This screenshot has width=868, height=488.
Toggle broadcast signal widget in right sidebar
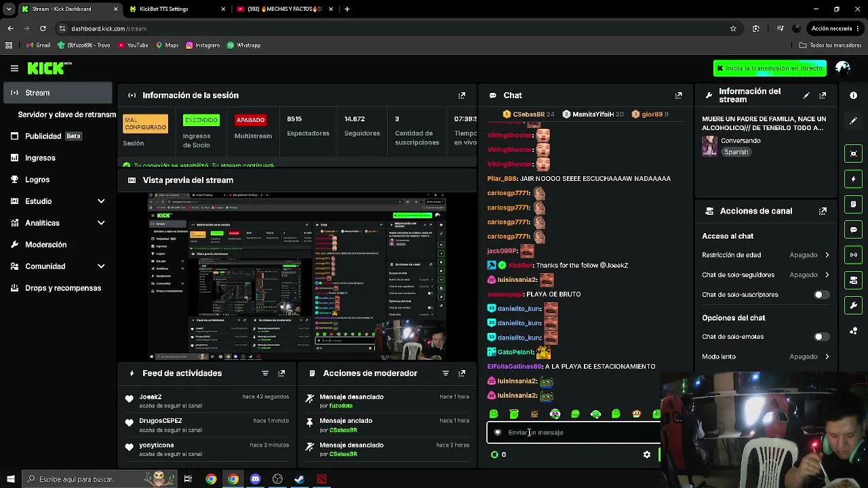point(854,255)
